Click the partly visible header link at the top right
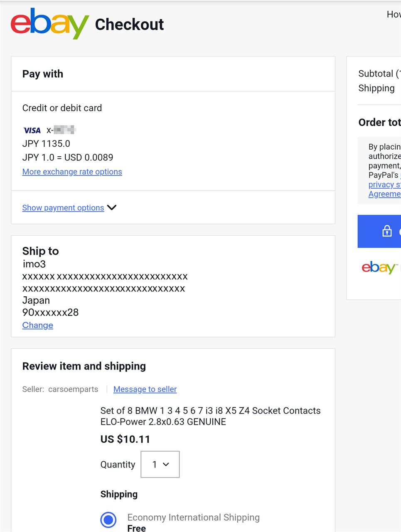The height and width of the screenshot is (532, 401). point(394,15)
